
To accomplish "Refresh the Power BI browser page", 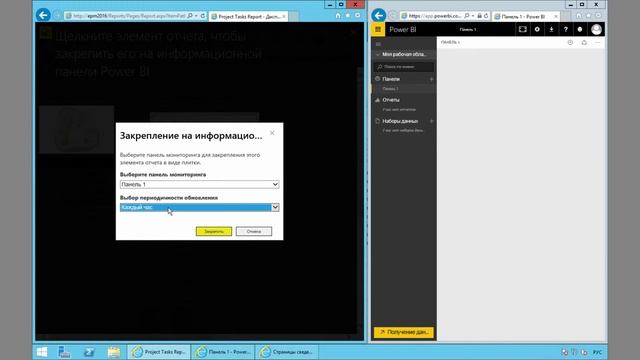I will point(486,16).
